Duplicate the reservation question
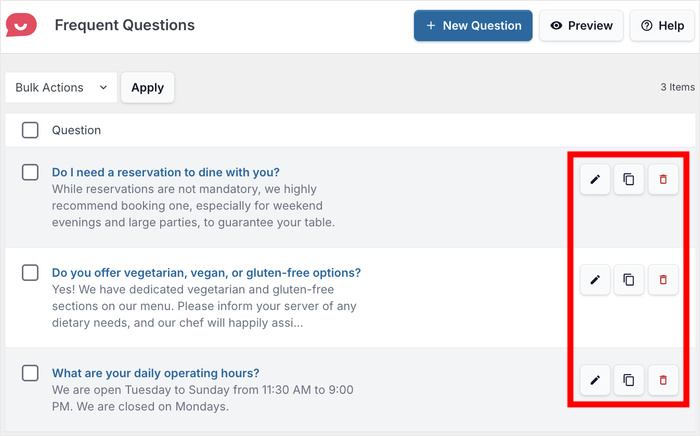This screenshot has width=700, height=436. coord(628,180)
